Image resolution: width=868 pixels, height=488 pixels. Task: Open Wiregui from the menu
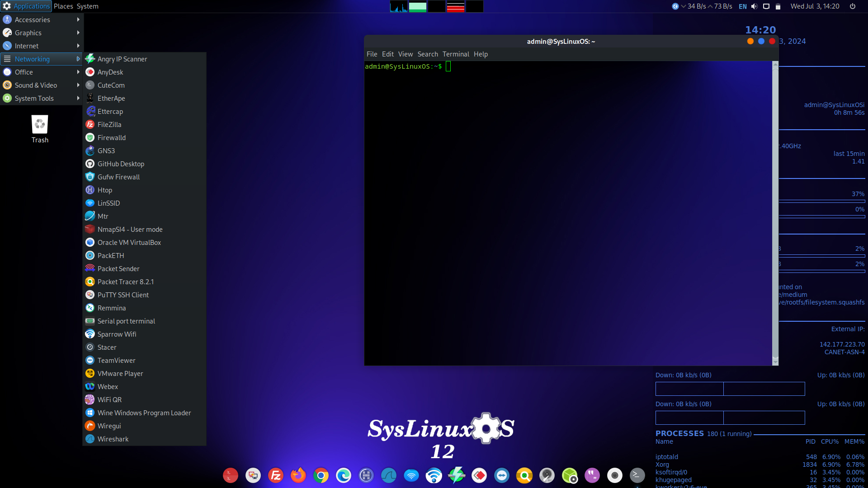click(144, 426)
